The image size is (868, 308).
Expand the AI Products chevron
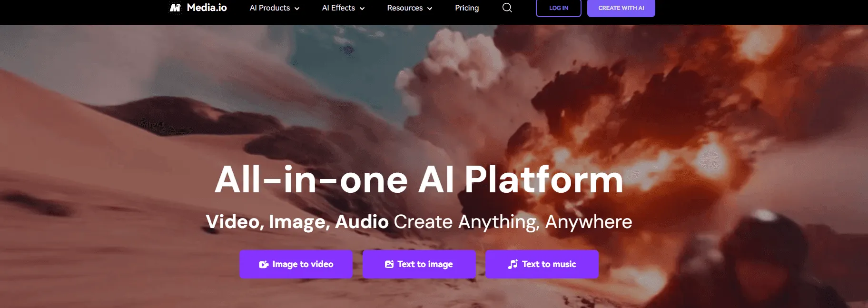click(297, 9)
